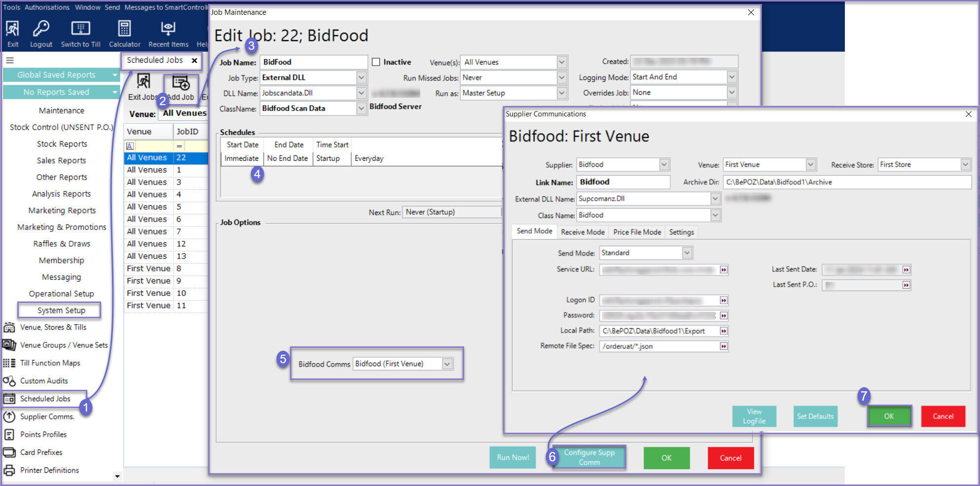Open the Receive Store dropdown
The width and height of the screenshot is (980, 486).
tap(965, 165)
